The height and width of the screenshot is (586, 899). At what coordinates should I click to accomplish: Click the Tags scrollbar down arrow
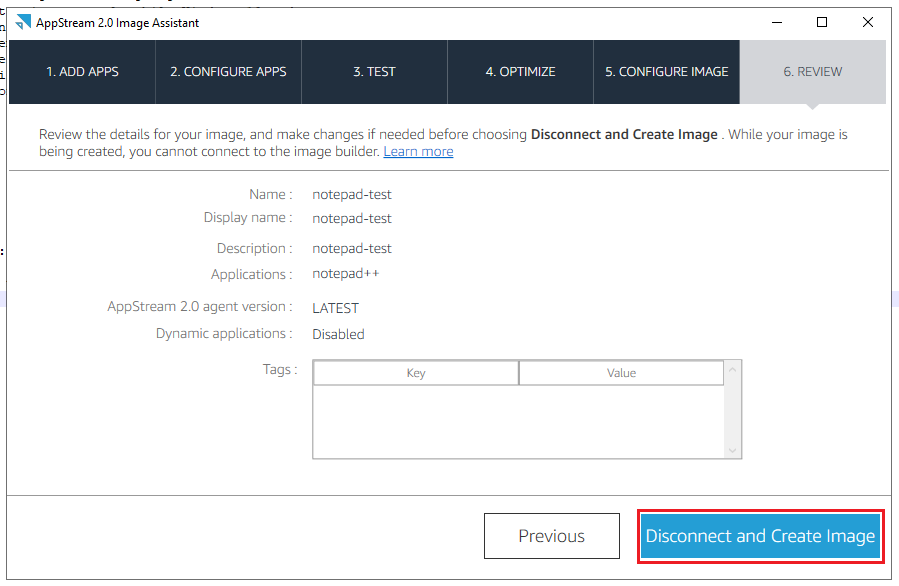[x=732, y=450]
